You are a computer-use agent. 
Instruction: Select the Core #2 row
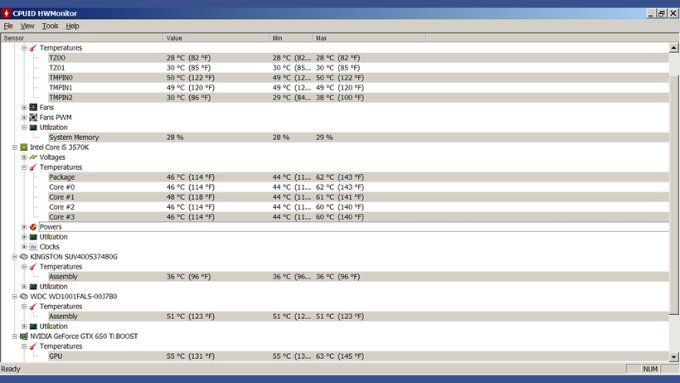pos(358,207)
